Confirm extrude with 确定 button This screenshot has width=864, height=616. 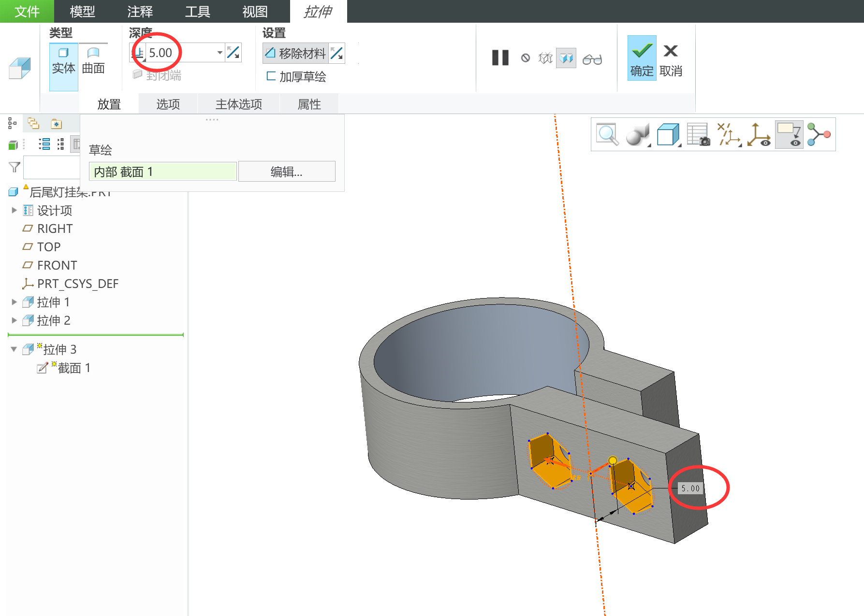[x=642, y=58]
